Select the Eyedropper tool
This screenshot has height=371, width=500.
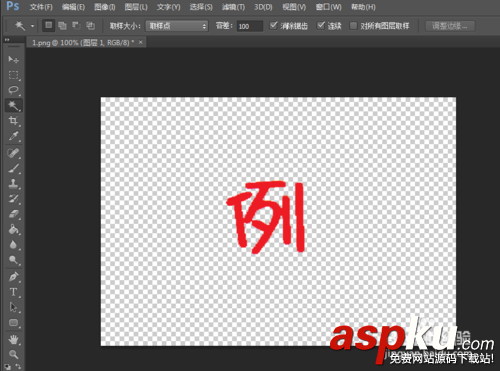13,136
